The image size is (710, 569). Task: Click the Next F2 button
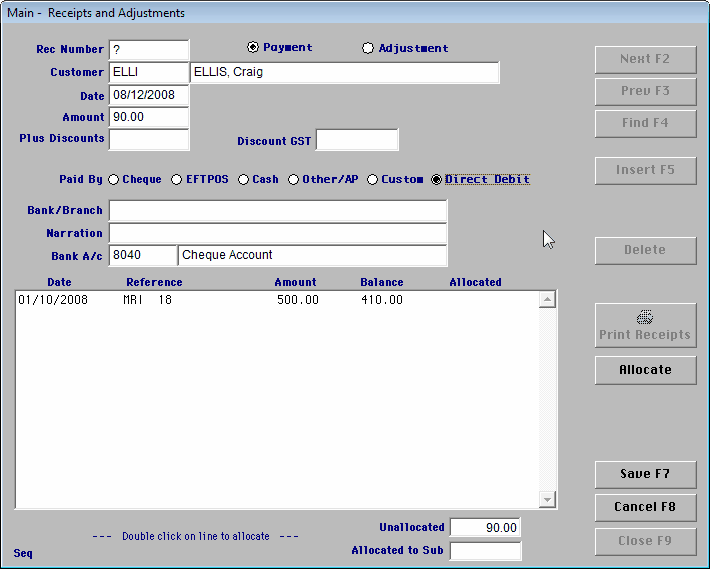coord(645,59)
